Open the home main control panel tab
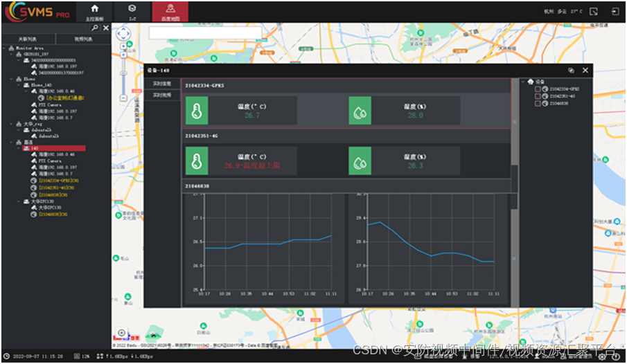This screenshot has height=364, width=627. click(x=94, y=12)
